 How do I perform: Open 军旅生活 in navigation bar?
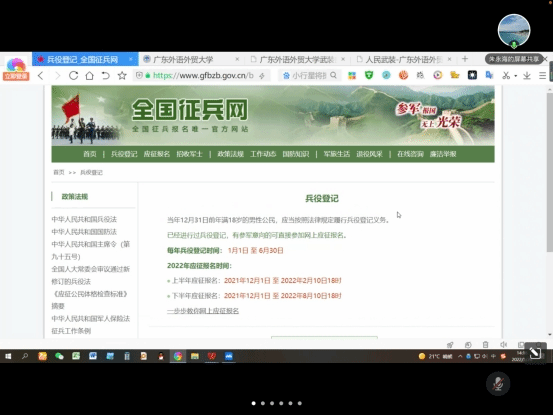coord(336,154)
